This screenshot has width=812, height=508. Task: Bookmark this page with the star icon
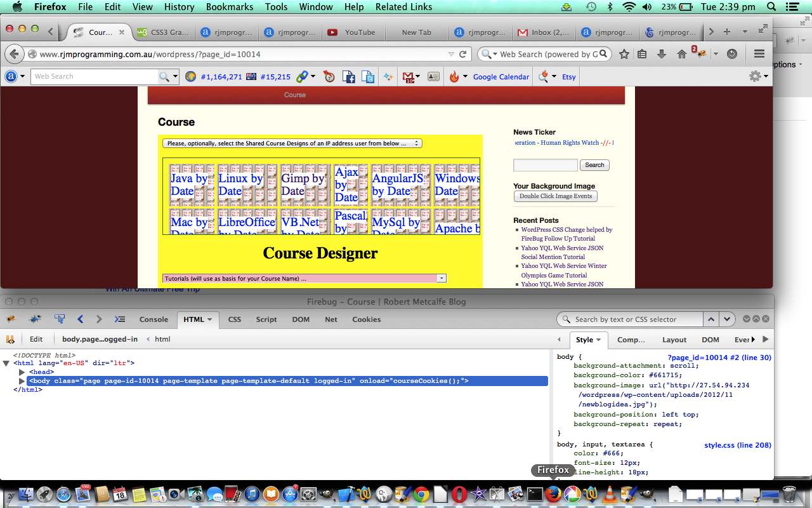coord(624,54)
